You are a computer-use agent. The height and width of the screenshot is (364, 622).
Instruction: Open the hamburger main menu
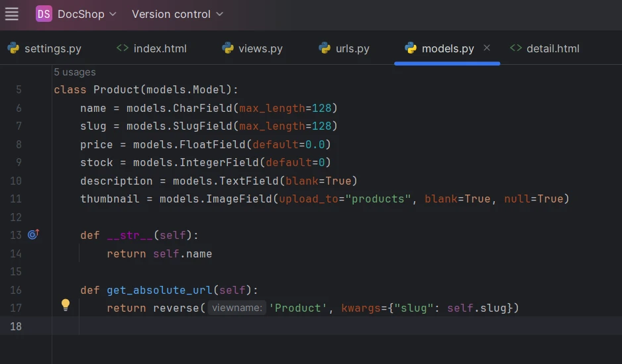pyautogui.click(x=12, y=14)
